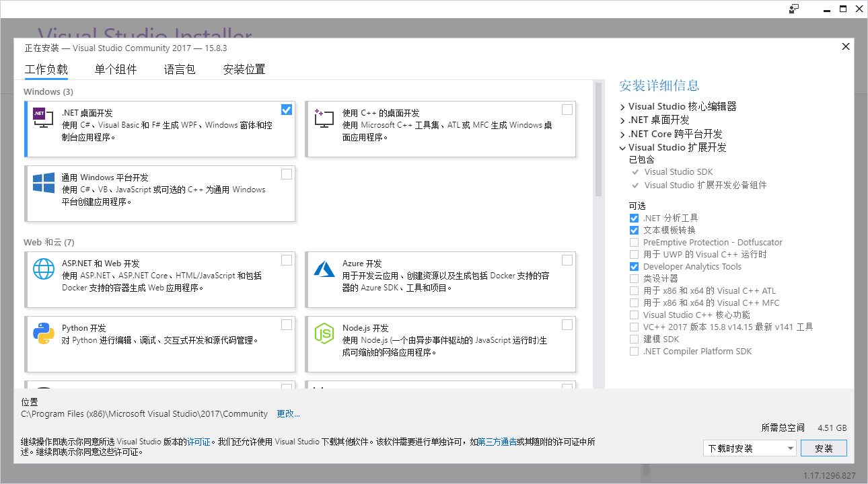This screenshot has width=868, height=484.
Task: Click the .NET desktop development workload icon
Action: point(44,119)
